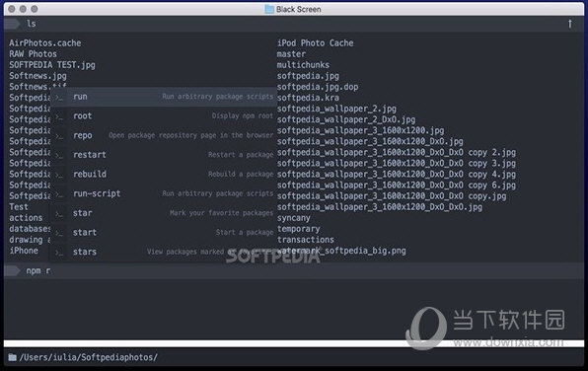Click "softpedia.kra" file name
588x371 pixels.
pyautogui.click(x=308, y=98)
